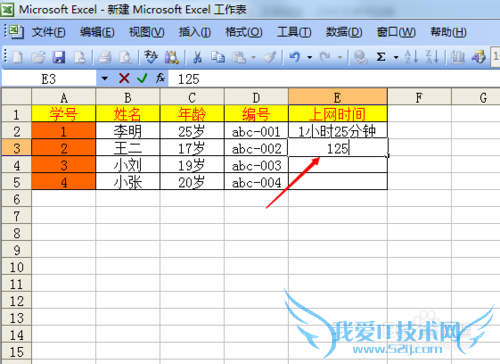Click the cell containing 李明

tap(128, 131)
